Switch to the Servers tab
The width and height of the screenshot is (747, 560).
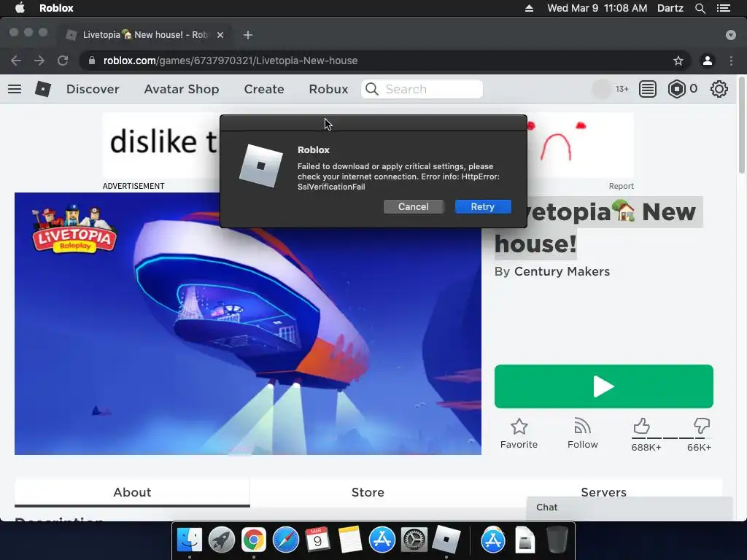603,492
